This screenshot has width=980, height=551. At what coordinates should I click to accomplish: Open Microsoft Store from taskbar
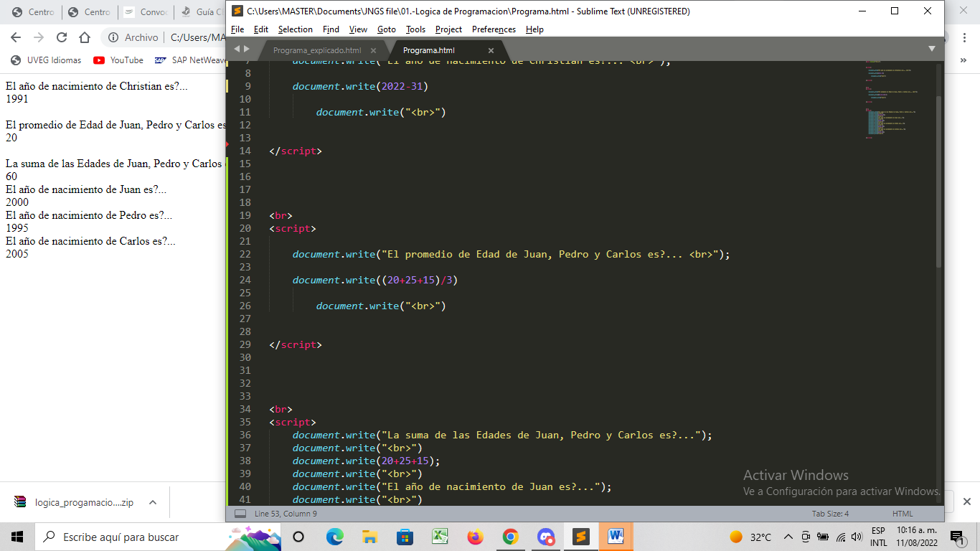pyautogui.click(x=405, y=537)
